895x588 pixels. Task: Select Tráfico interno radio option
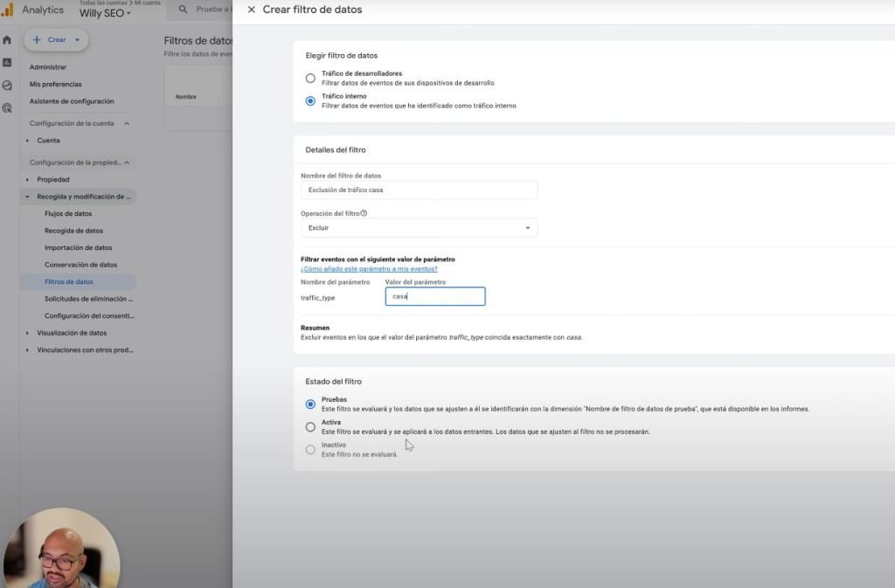point(310,101)
